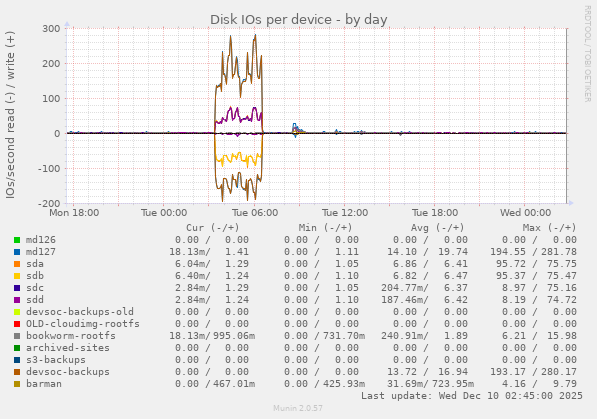597x419 pixels.
Task: Click the md127 blue legend swatch
Action: 17,252
